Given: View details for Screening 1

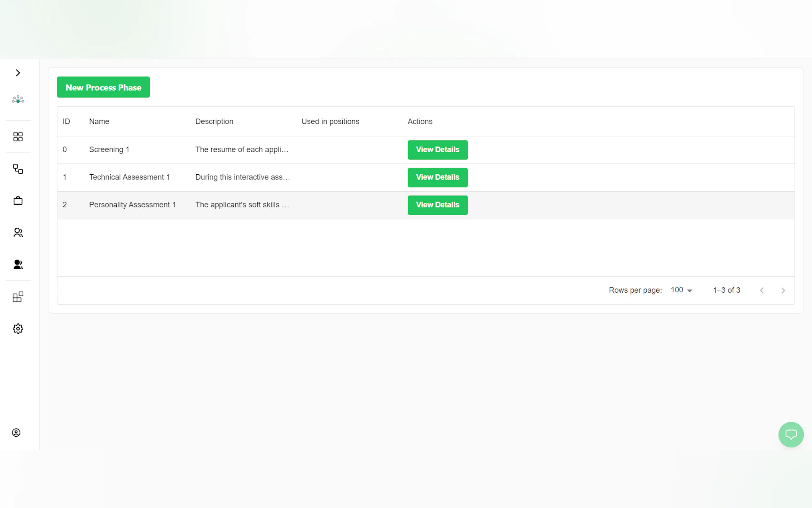Looking at the screenshot, I should tap(437, 150).
